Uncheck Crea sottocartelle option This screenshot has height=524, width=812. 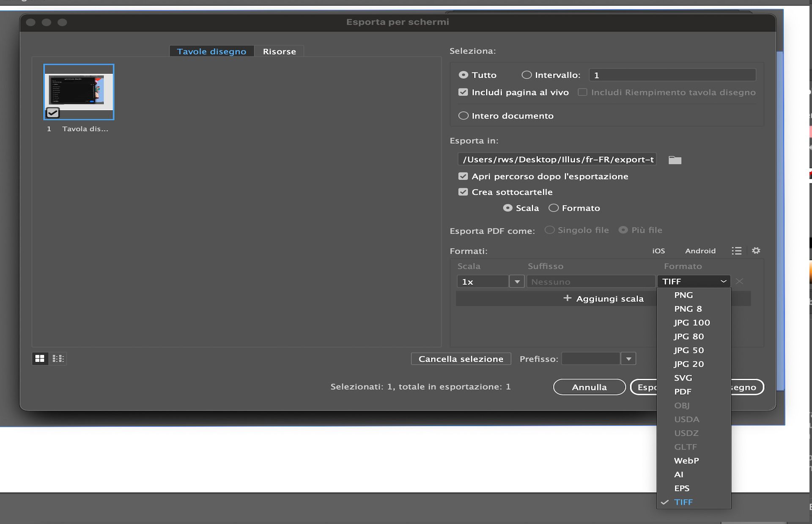coord(463,192)
